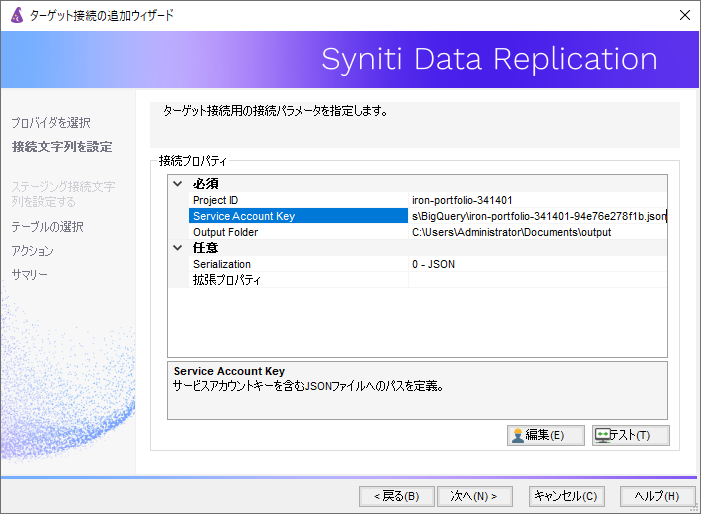The image size is (701, 514).
Task: Select the Project ID property row label
Action: [298, 200]
